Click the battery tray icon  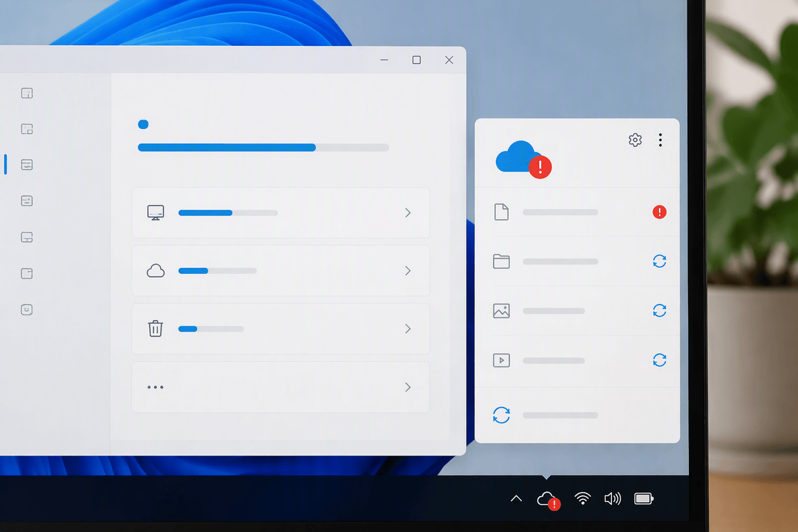(644, 499)
